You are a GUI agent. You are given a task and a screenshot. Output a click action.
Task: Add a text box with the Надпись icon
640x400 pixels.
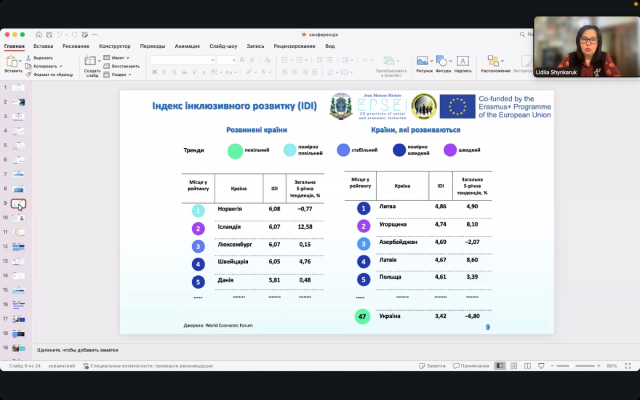[x=463, y=61]
